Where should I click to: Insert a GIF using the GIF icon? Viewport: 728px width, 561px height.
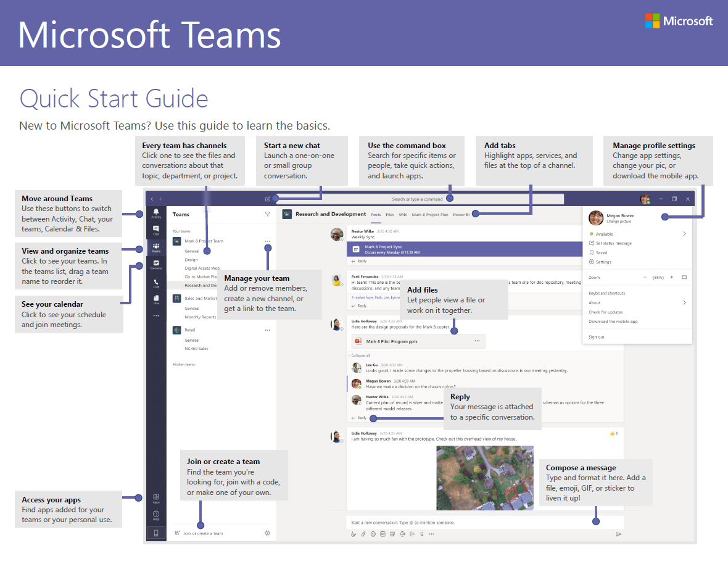[x=383, y=534]
